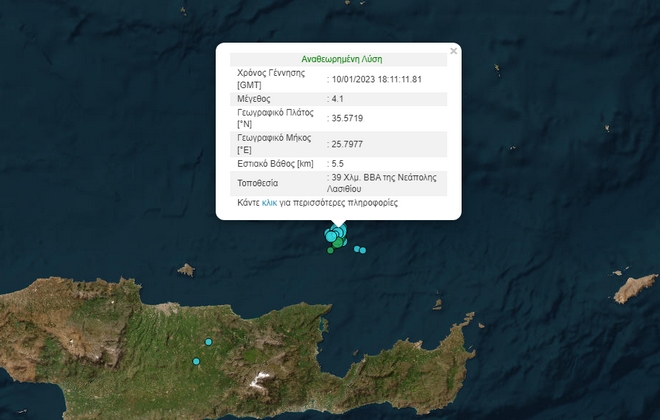Click the large green earthquake marker in the cluster

tap(339, 243)
